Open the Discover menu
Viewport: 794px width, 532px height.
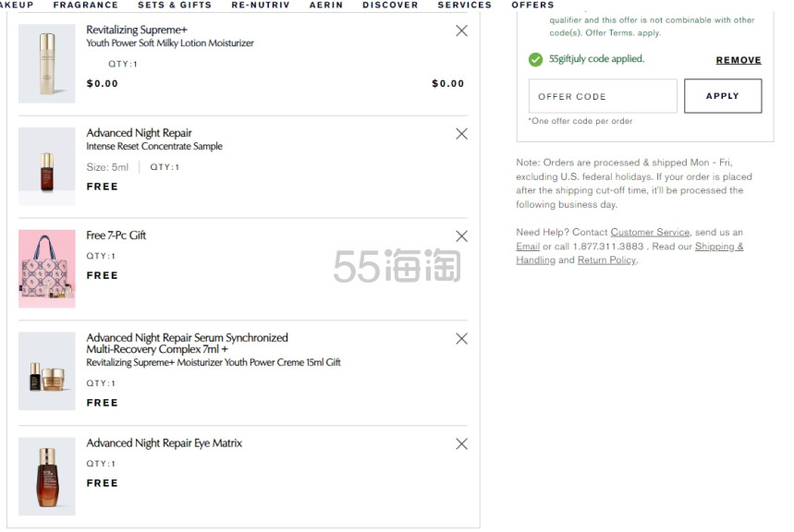[x=390, y=5]
